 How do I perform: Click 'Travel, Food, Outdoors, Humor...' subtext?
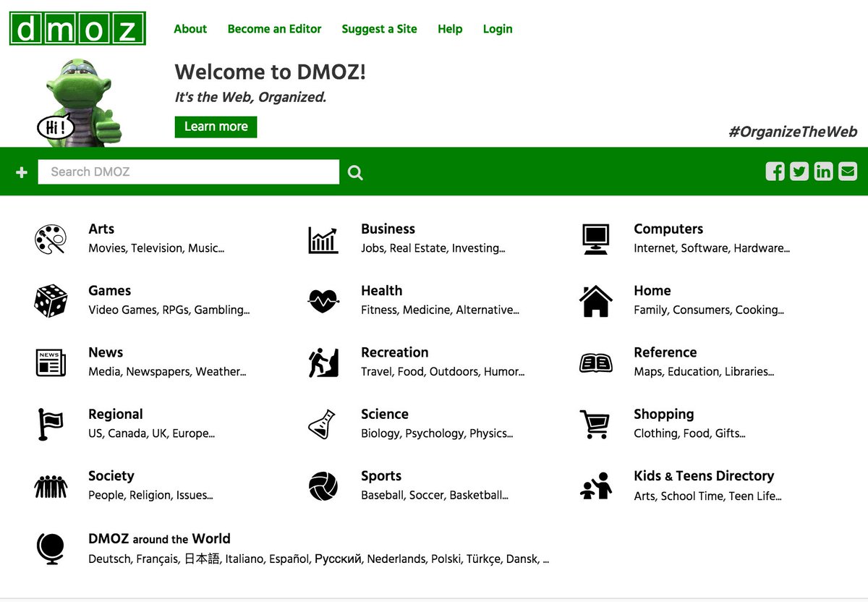click(443, 371)
